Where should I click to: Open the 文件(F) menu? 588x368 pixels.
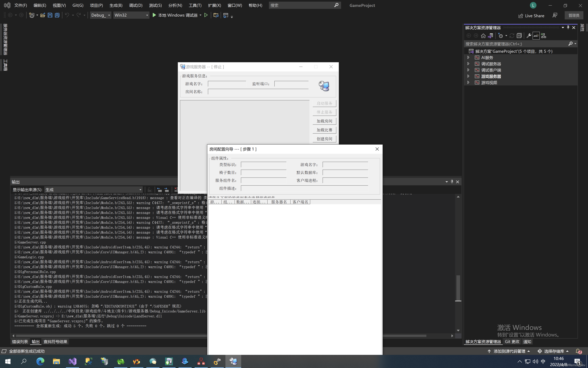pyautogui.click(x=20, y=5)
